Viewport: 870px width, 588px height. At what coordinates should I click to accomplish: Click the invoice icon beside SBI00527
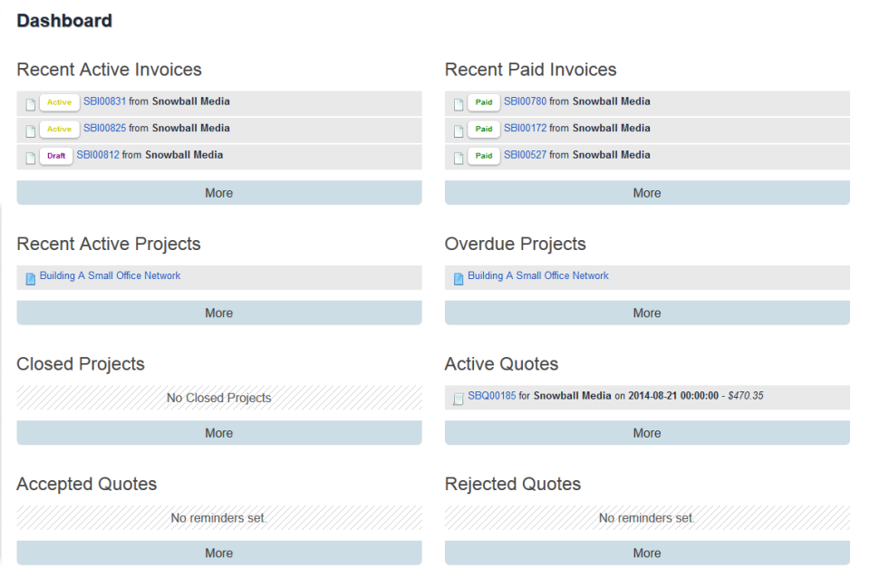[458, 155]
